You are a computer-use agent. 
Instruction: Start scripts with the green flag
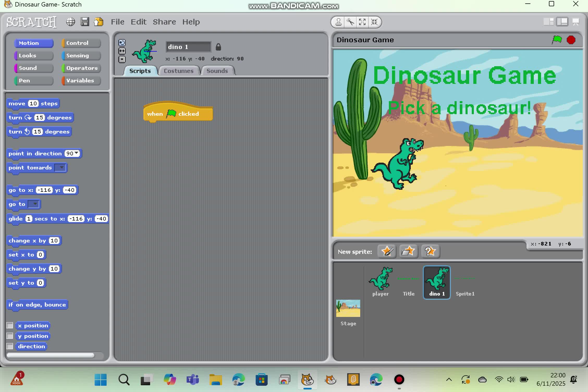[x=557, y=40]
